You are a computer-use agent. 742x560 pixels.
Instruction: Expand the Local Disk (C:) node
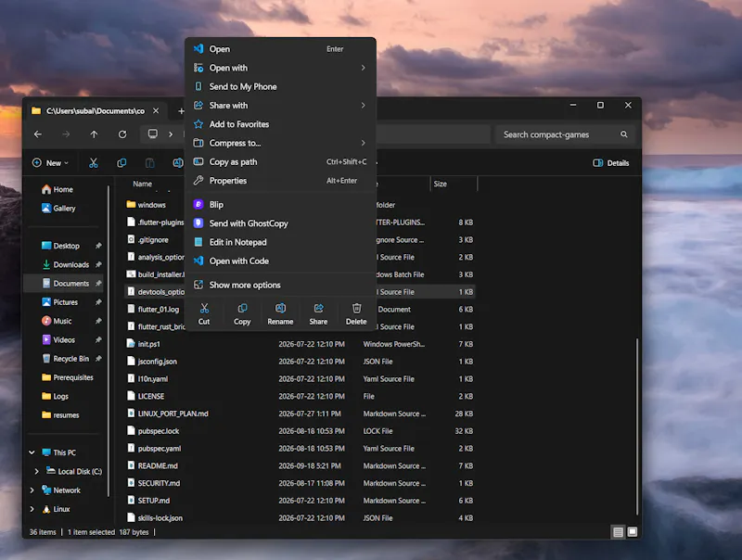(x=36, y=471)
